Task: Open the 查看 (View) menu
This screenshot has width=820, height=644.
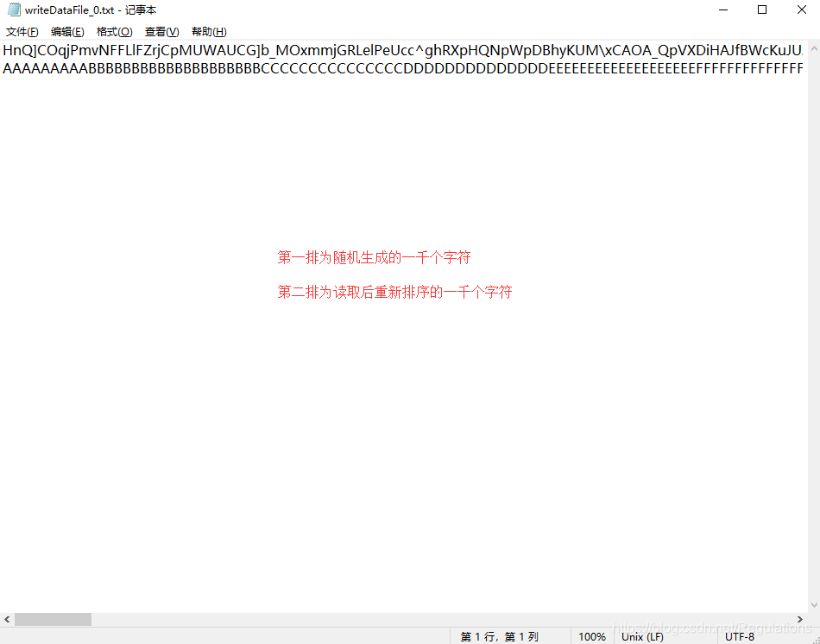Action: (x=161, y=31)
